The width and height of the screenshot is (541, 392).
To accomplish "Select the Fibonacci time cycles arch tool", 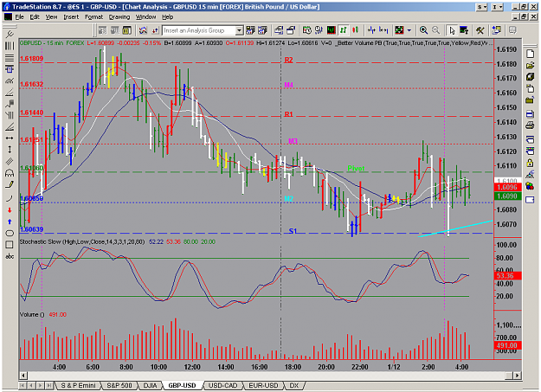I will pyautogui.click(x=10, y=172).
